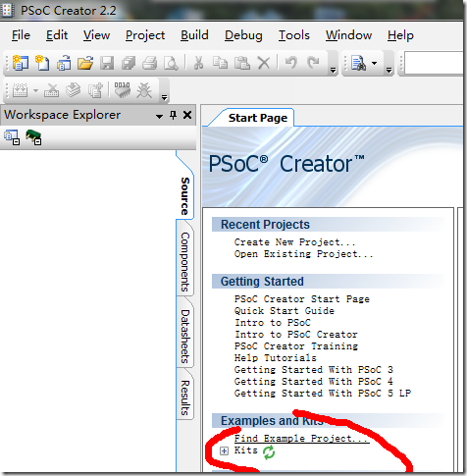The image size is (467, 476).
Task: Click the Open folder toolbar icon
Action: pyautogui.click(x=85, y=63)
